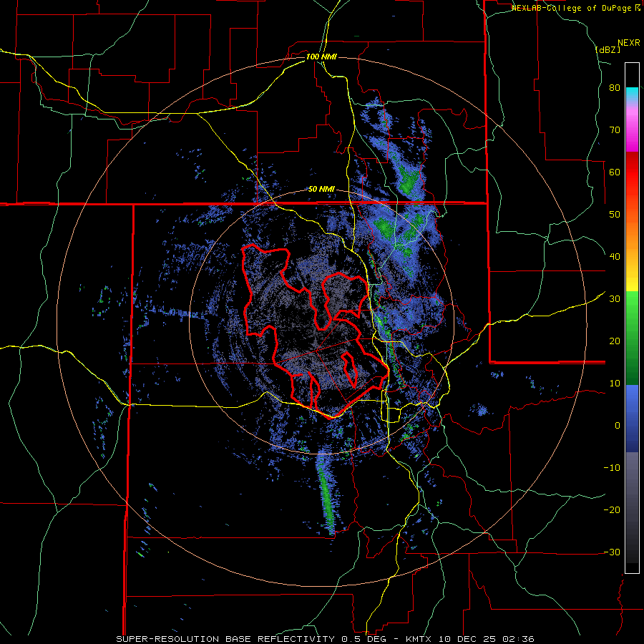Viewport: 644px width, 644px height.
Task: Click the 50 NMI range ring label
Action: coord(321,190)
